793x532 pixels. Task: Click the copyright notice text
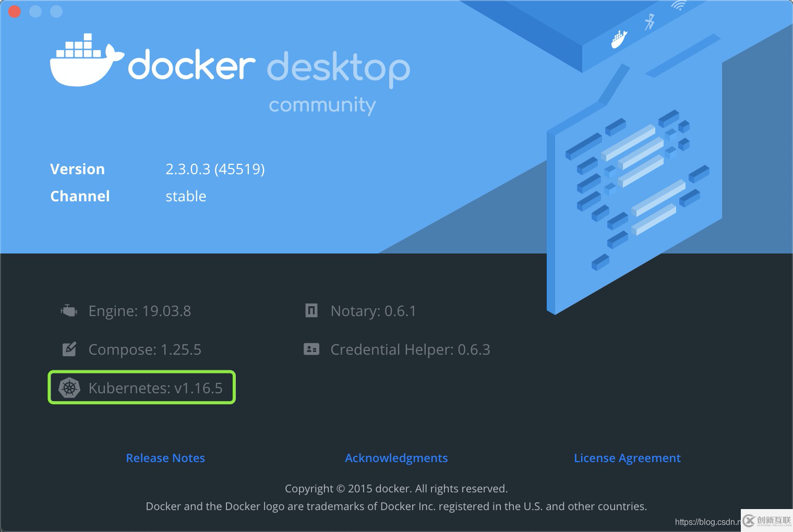point(396,488)
